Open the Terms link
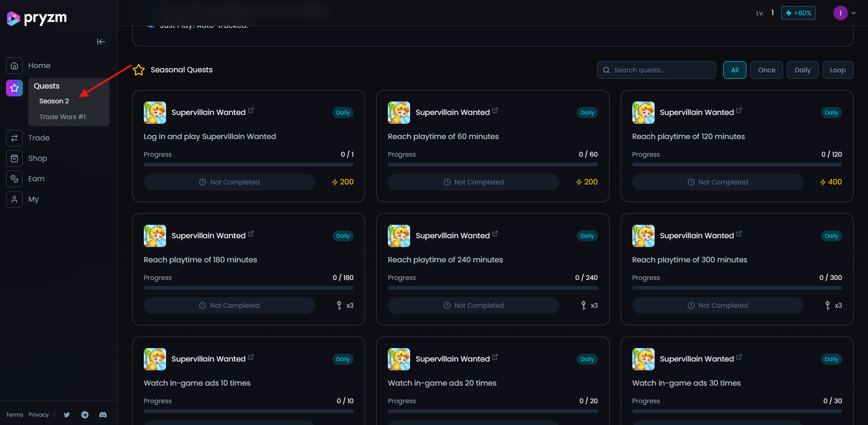The image size is (868, 425). [x=14, y=415]
